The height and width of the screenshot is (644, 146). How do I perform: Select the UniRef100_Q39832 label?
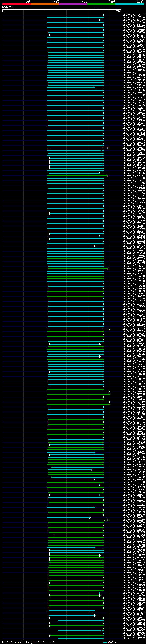click(134, 93)
